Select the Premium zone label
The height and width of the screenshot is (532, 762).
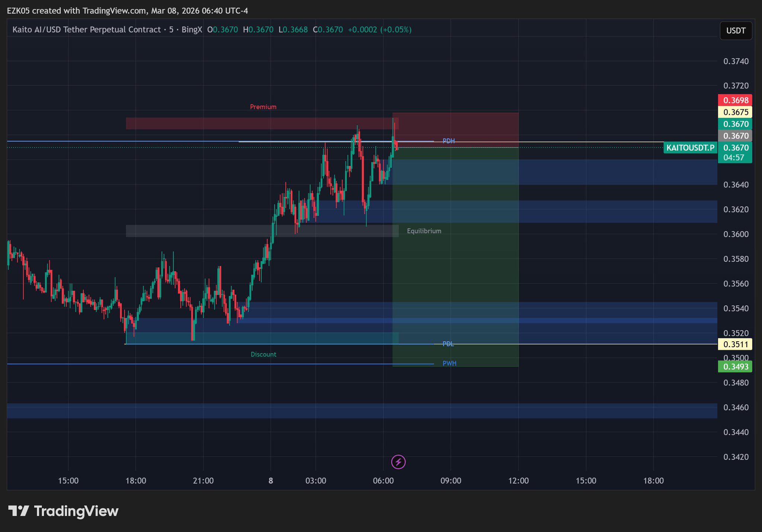pos(263,107)
